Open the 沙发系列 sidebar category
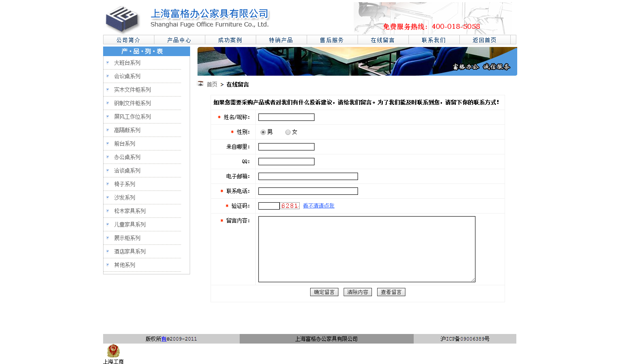619x364 pixels. (x=124, y=197)
